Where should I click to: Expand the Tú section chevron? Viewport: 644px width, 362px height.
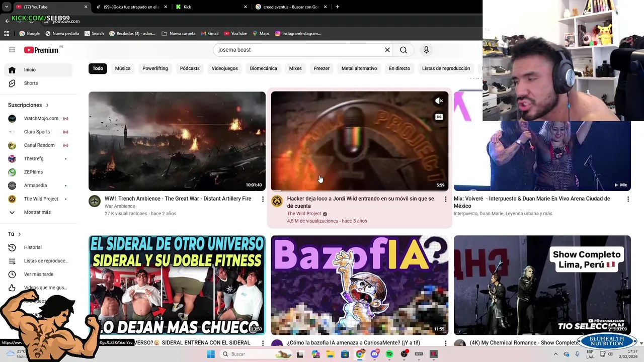tap(20, 234)
